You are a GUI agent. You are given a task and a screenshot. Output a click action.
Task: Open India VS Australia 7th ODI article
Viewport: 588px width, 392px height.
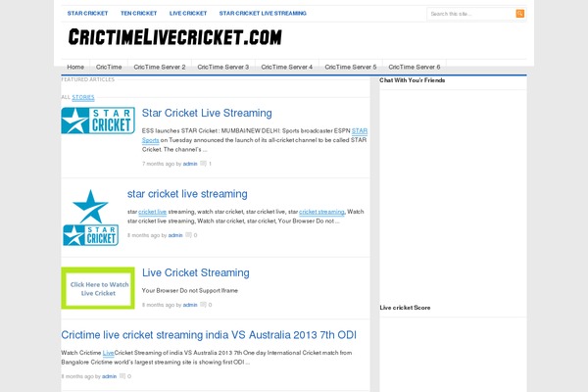click(209, 334)
